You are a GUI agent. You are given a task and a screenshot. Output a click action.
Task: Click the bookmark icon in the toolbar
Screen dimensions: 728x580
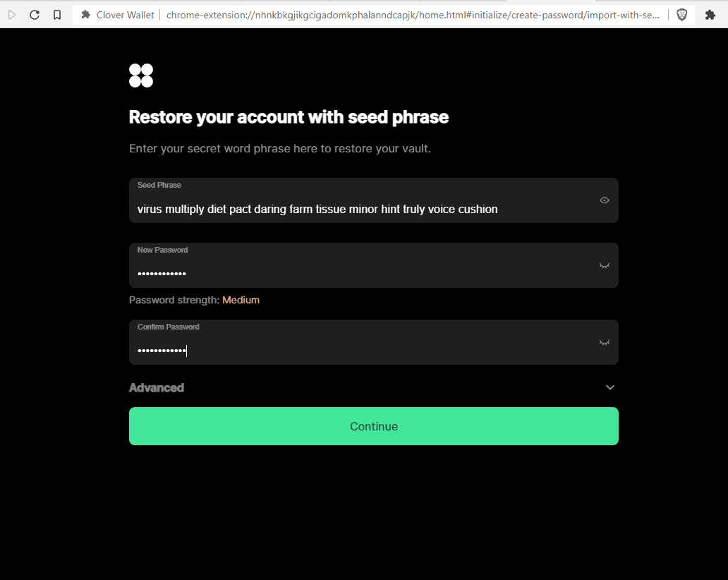[x=57, y=14]
